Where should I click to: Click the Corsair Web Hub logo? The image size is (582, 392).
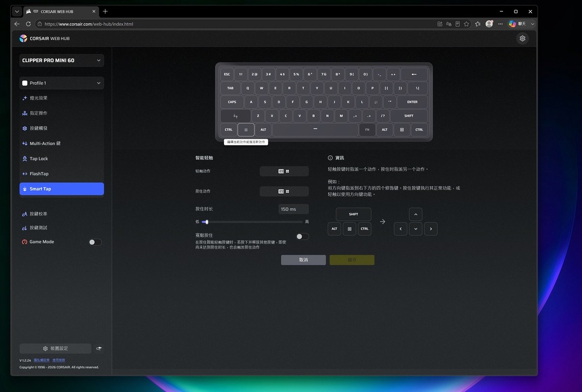pyautogui.click(x=44, y=39)
